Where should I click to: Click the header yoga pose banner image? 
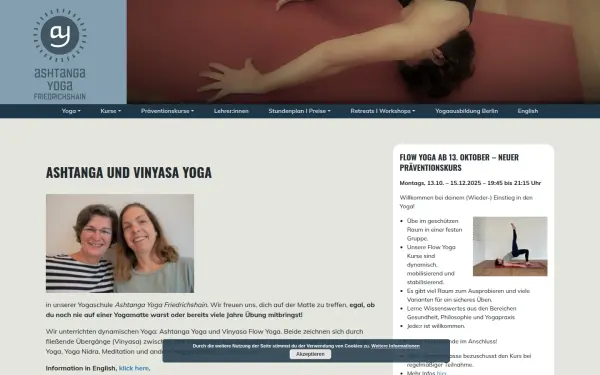point(363,52)
